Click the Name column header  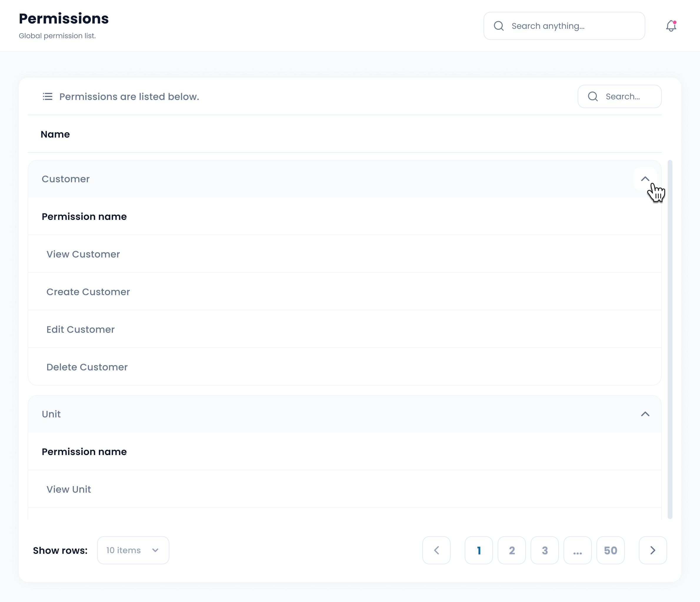coord(55,134)
